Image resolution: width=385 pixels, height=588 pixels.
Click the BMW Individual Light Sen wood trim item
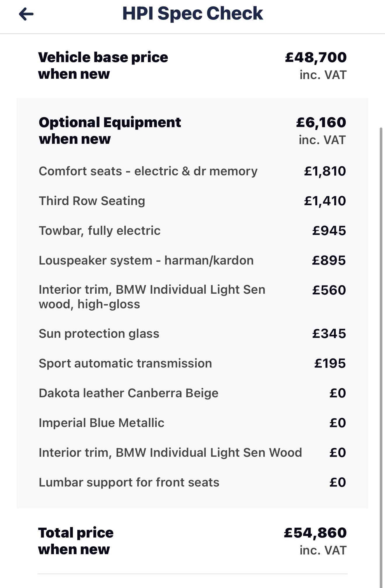152,297
